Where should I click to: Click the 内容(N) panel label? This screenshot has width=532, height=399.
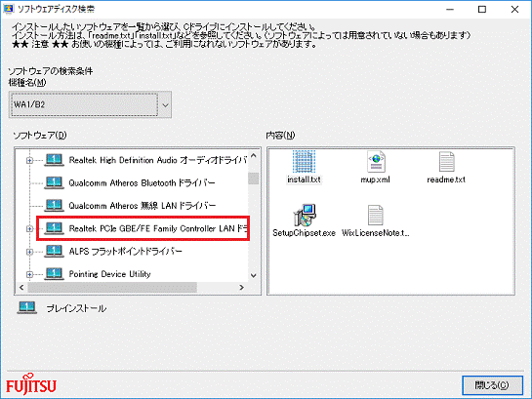[280, 136]
